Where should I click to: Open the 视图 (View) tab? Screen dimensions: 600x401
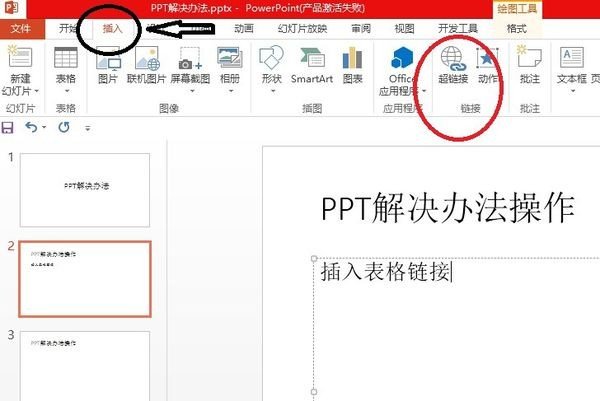point(404,29)
